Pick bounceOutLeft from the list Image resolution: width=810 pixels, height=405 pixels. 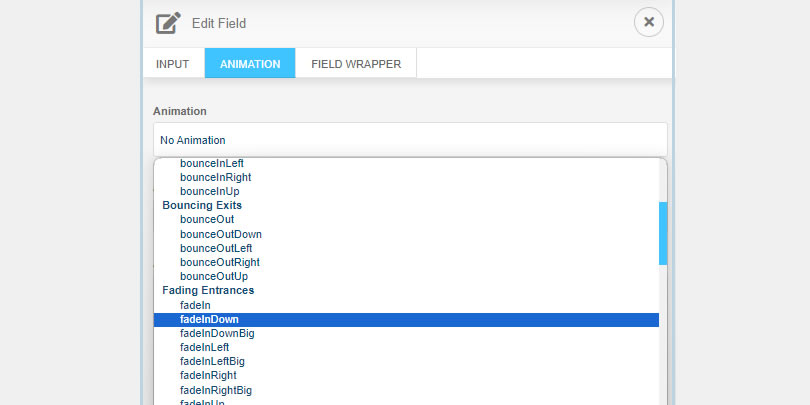[x=406, y=248]
